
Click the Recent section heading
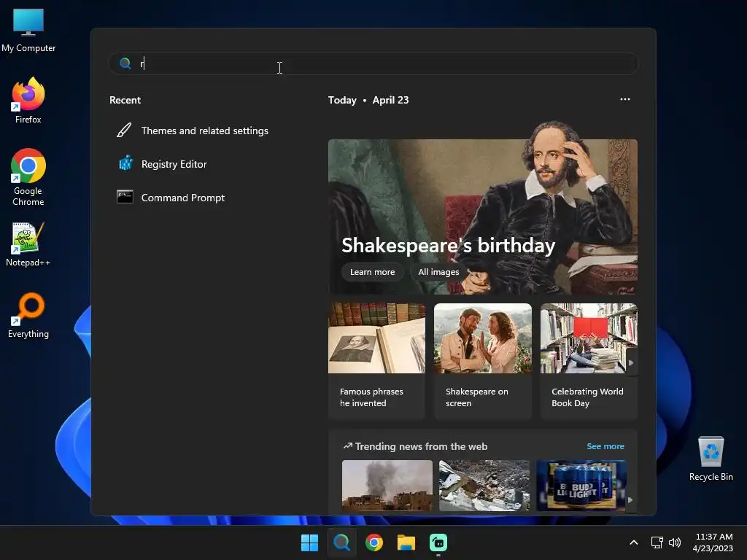tap(125, 100)
